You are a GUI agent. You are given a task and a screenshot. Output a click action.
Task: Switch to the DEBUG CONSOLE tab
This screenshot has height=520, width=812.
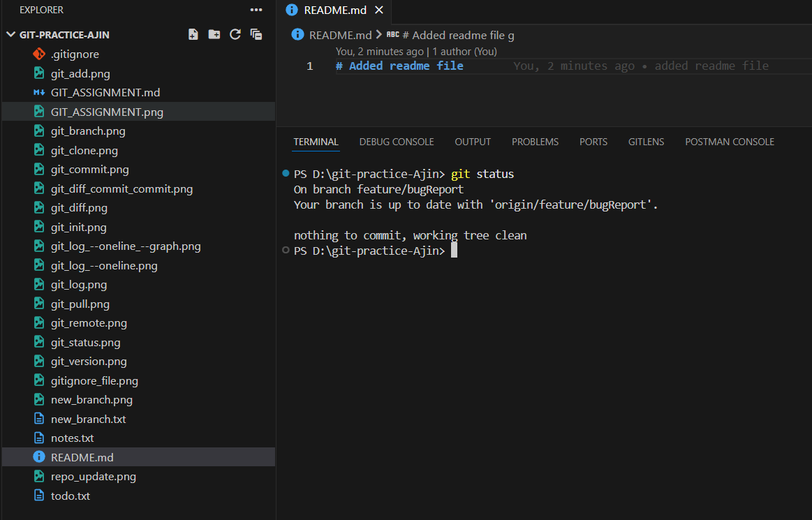(396, 141)
